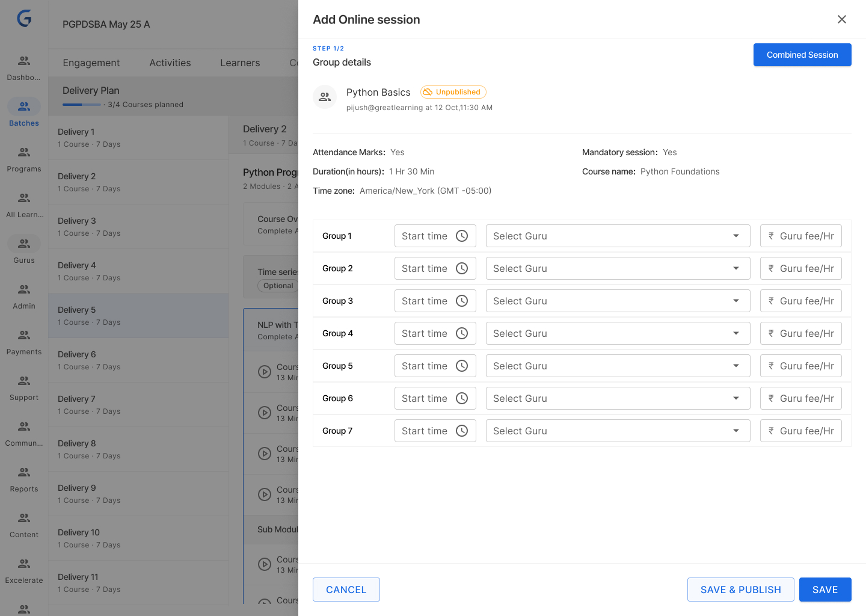Click the Great Learning logo

pos(24,19)
